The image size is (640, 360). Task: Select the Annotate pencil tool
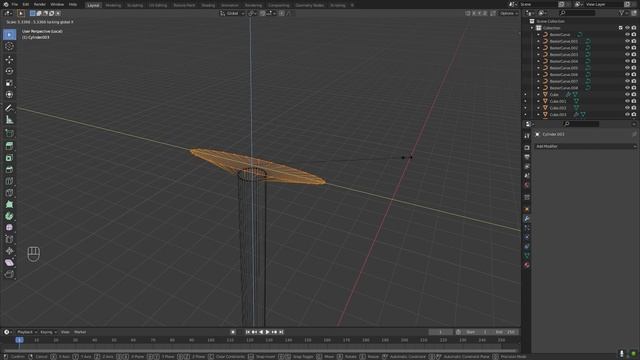[9, 108]
